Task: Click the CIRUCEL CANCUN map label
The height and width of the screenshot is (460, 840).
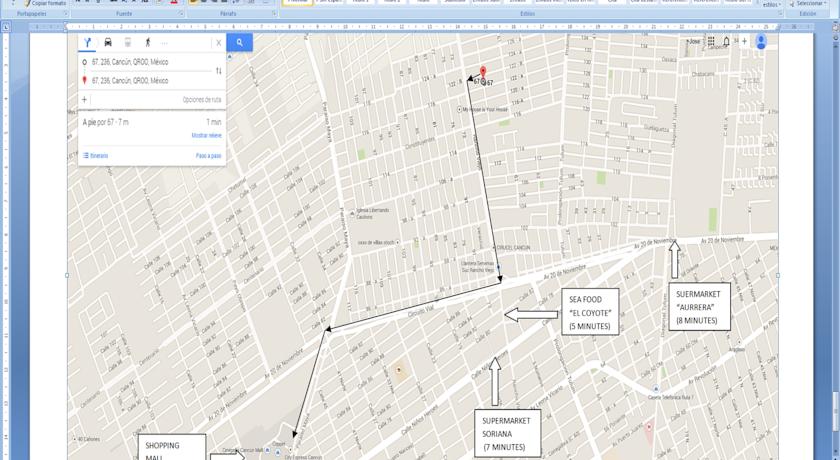Action: [513, 247]
